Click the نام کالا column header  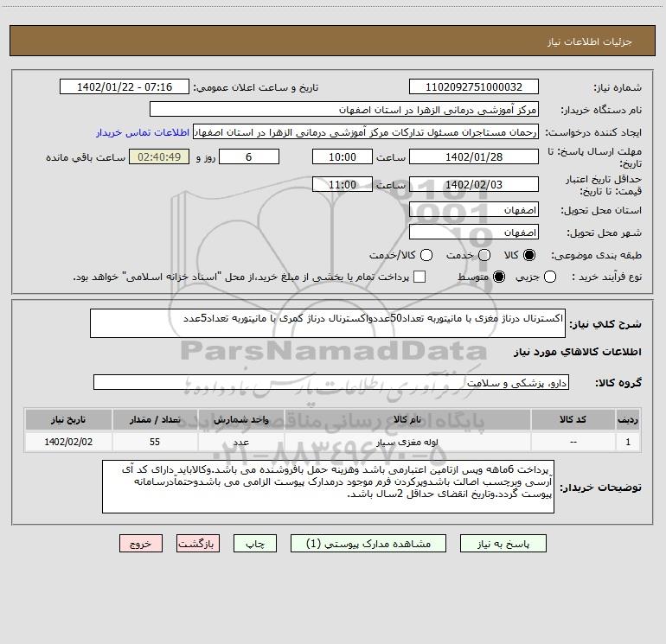click(x=407, y=419)
